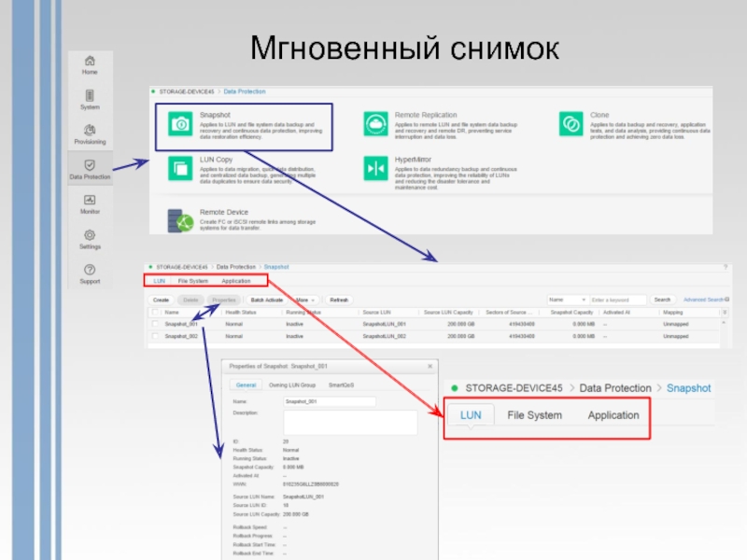This screenshot has width=747, height=560.
Task: Click the SnapshotLUN_002 source cell
Action: [384, 336]
